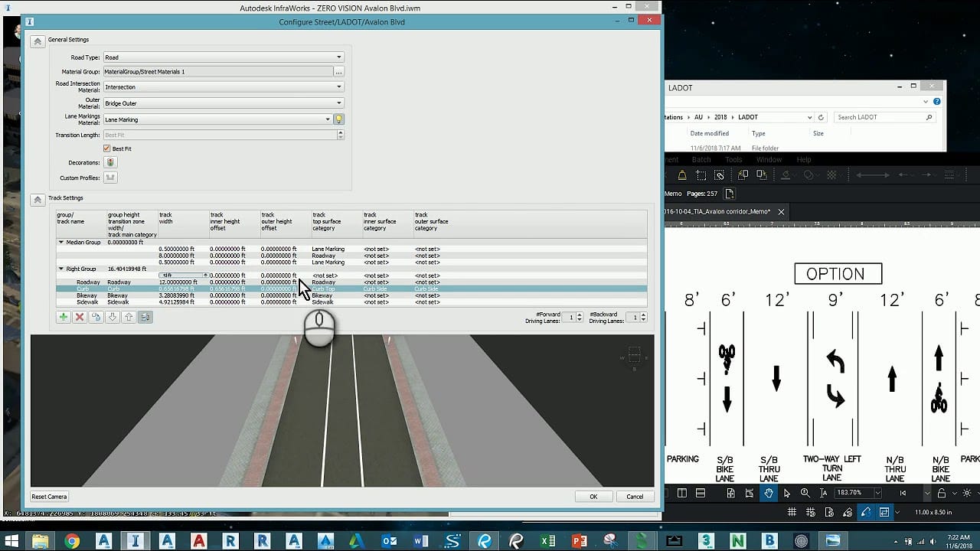This screenshot has width=980, height=551.
Task: Click the Reset Camera button
Action: 49,497
